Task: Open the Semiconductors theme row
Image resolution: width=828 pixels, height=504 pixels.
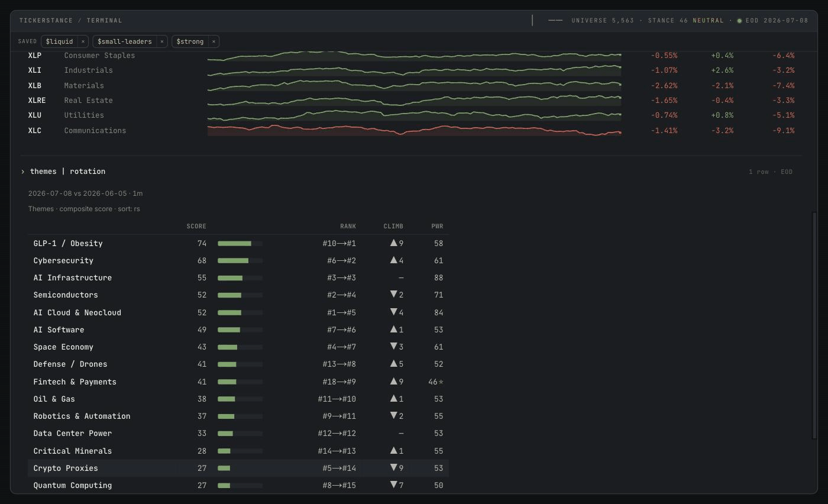Action: point(238,295)
